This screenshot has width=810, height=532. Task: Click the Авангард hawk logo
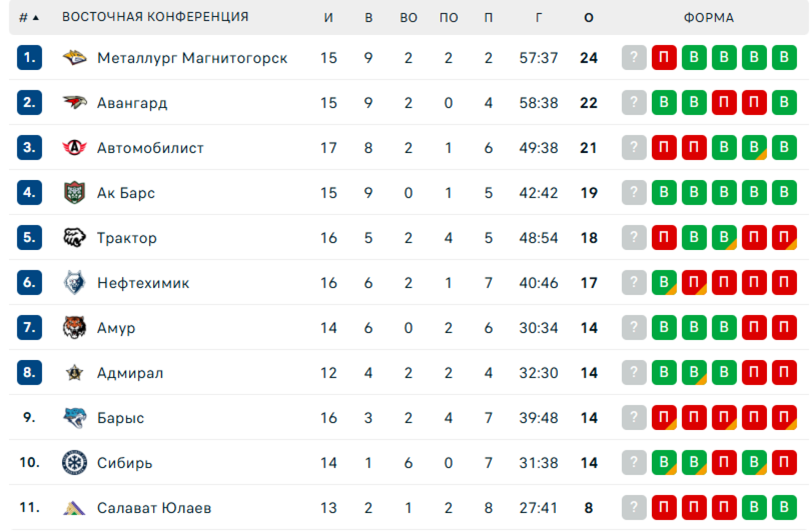pyautogui.click(x=74, y=102)
